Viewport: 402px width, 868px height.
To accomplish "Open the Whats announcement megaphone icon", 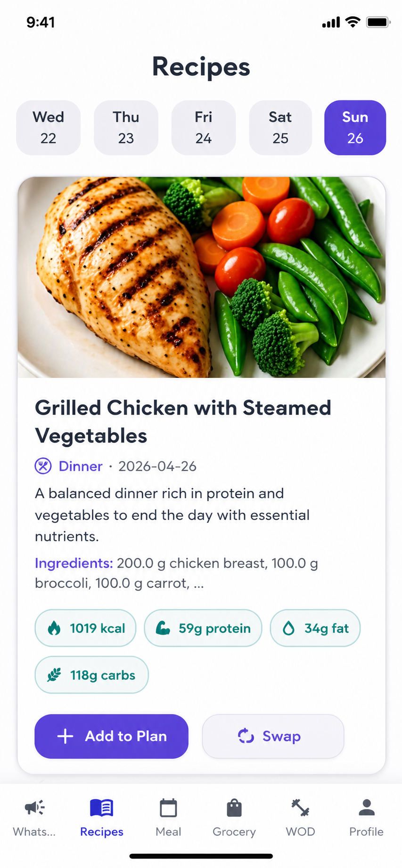I will pos(33,806).
